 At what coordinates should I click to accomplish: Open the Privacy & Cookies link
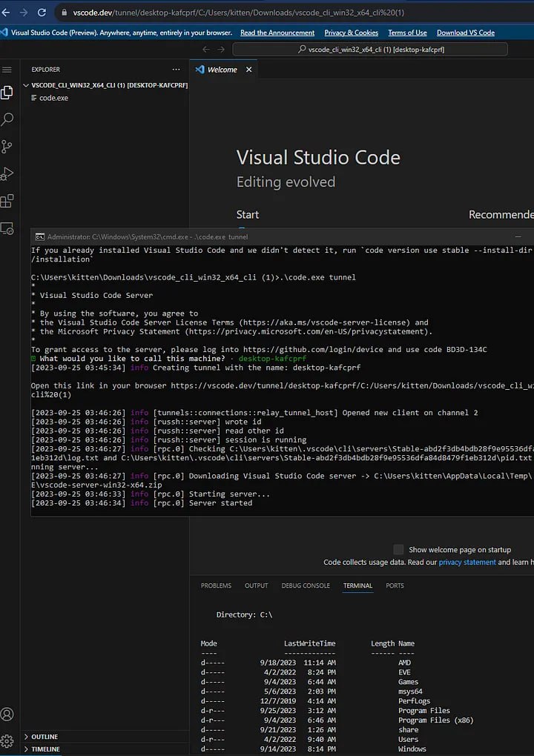(351, 33)
